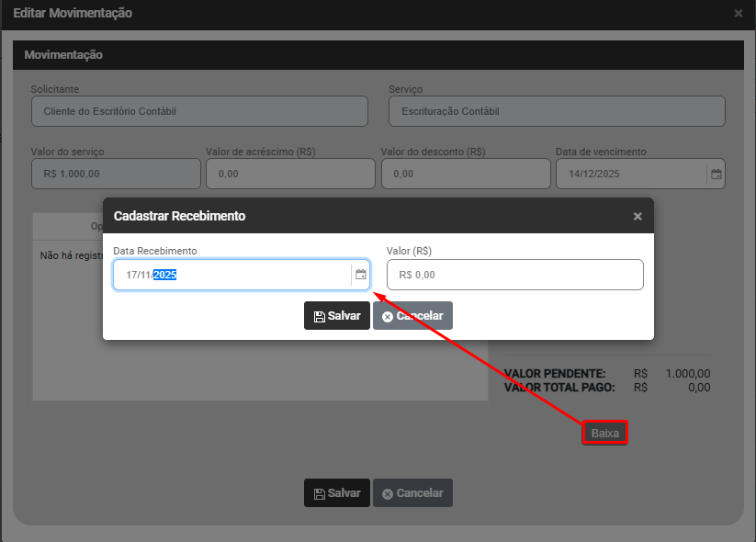Close the Cadastrar Recebimento modal

[x=638, y=217]
